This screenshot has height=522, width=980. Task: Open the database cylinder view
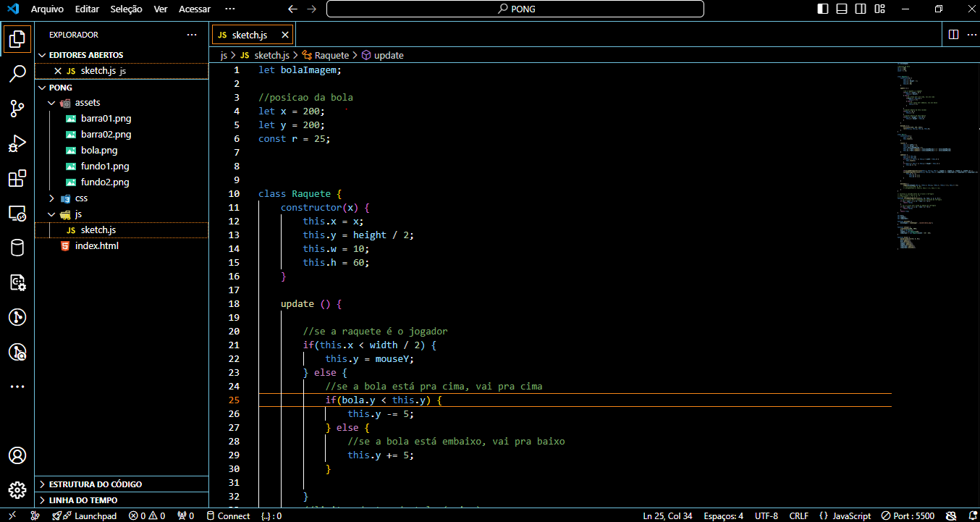click(17, 248)
